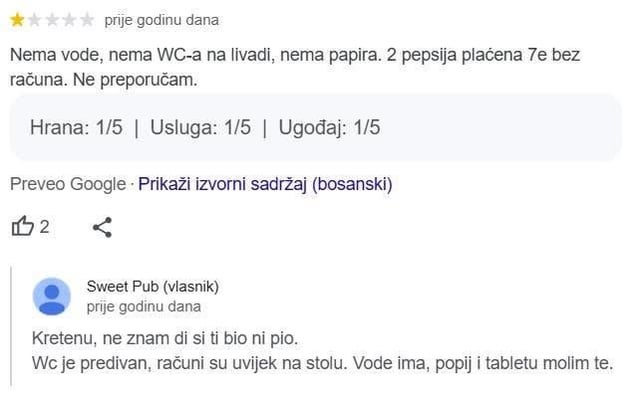Click the first gold star rating

point(17,20)
